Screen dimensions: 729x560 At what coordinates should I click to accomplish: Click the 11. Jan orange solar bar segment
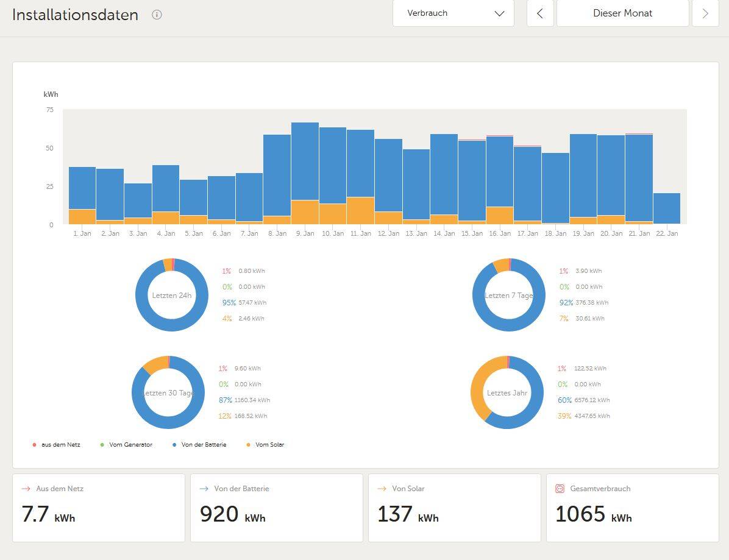pos(360,211)
